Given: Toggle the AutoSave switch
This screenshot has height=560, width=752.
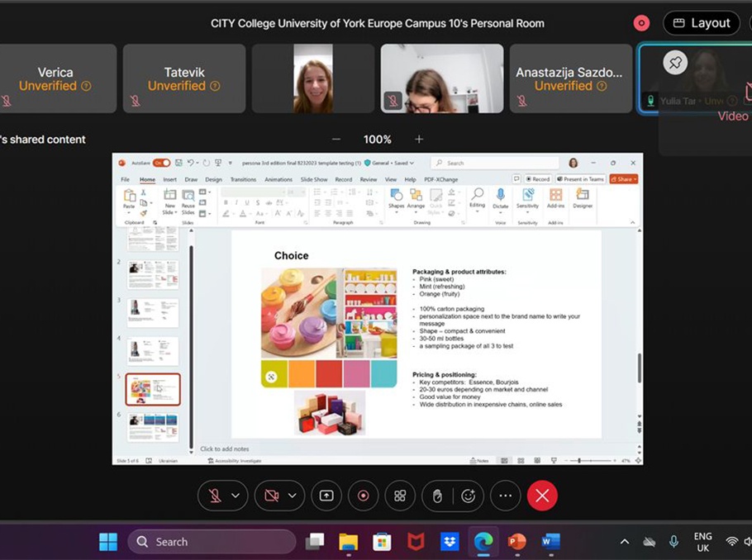Looking at the screenshot, I should (x=162, y=163).
